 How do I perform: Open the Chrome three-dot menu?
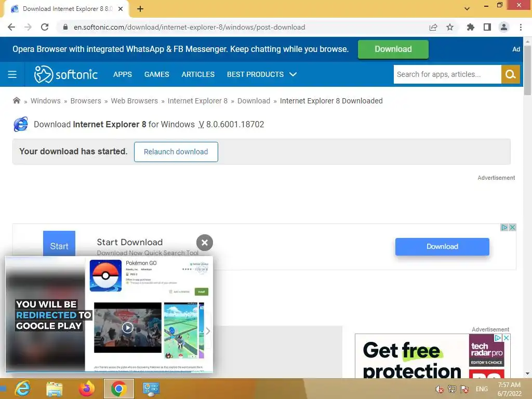point(521,27)
